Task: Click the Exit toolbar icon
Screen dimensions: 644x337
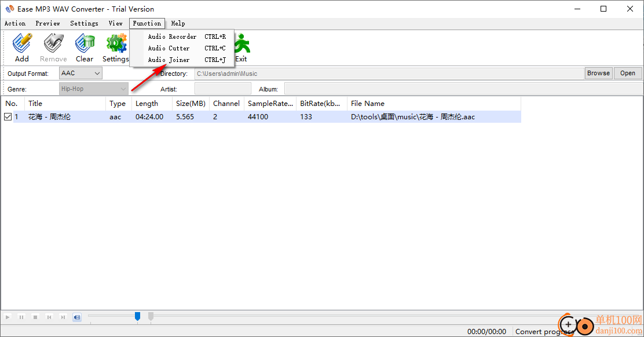Action: pos(241,47)
